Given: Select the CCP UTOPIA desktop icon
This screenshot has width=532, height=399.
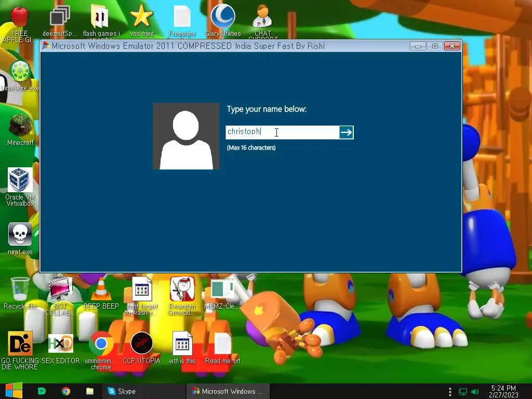Looking at the screenshot, I should [x=141, y=343].
